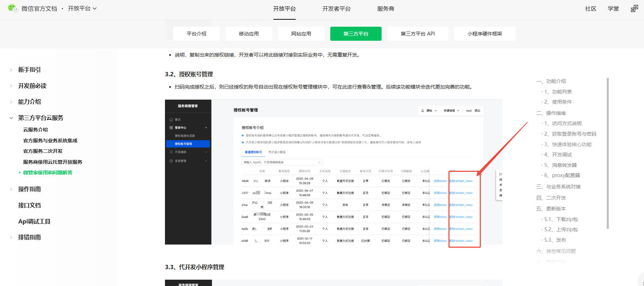Jump to 3、快速体验核心功能 in the outline
Screen dimensions: 644x286
(568, 144)
